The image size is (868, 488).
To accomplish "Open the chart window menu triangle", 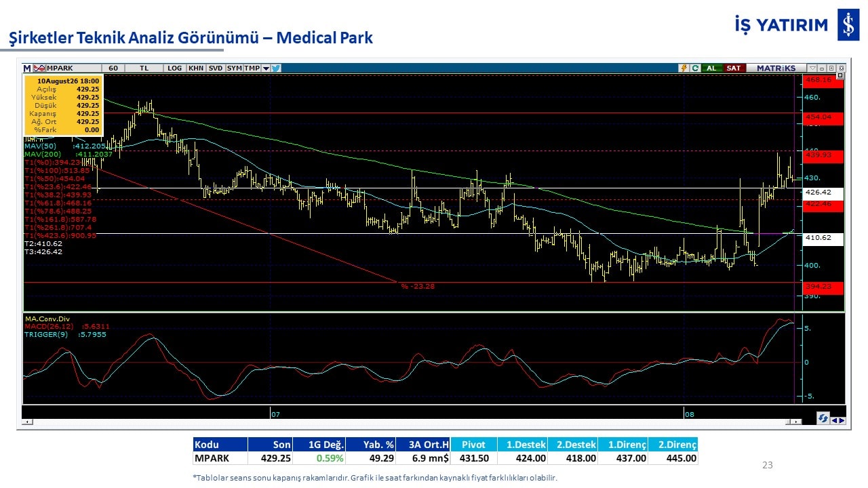I will [813, 68].
